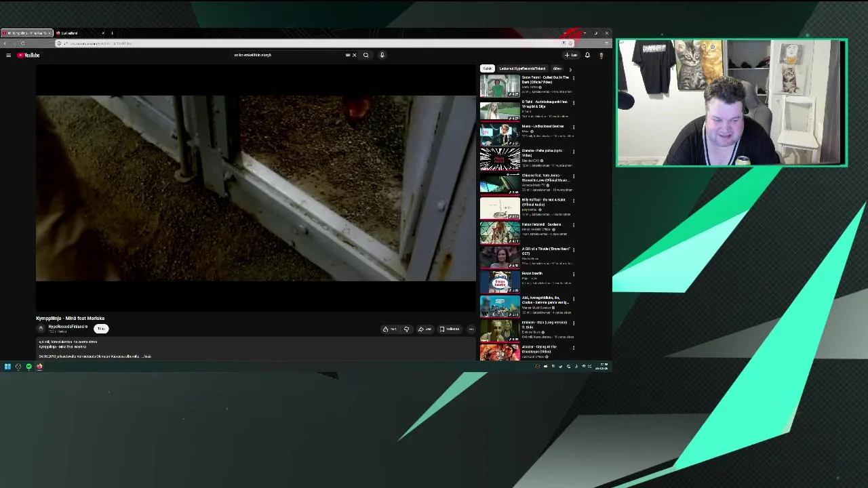Select the Kymppilinja YouTube browser tab
The width and height of the screenshot is (868, 488).
(x=27, y=33)
